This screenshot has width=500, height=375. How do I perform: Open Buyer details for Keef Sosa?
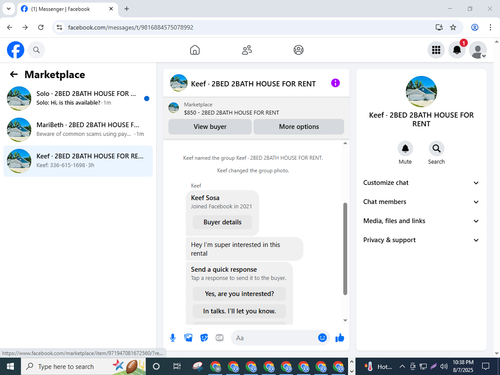point(222,222)
